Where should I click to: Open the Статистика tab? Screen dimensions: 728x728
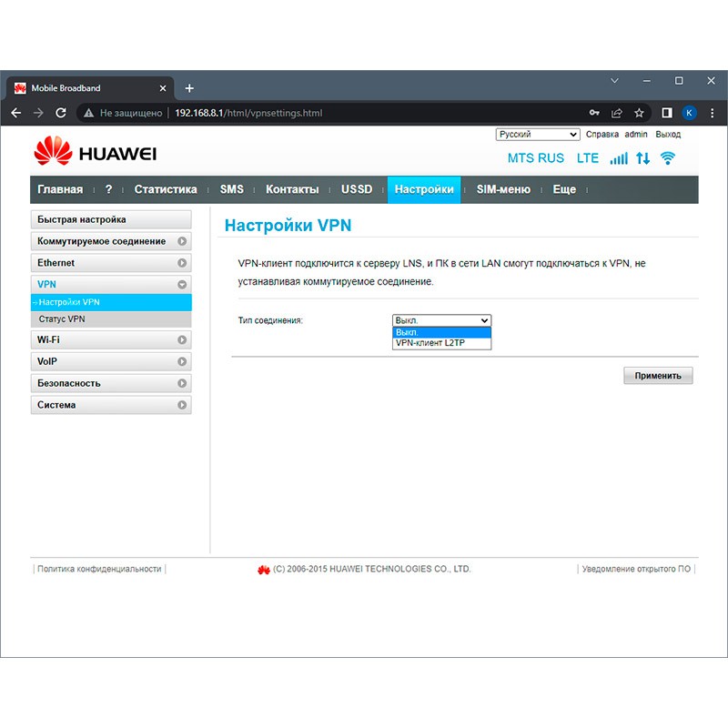pos(166,189)
